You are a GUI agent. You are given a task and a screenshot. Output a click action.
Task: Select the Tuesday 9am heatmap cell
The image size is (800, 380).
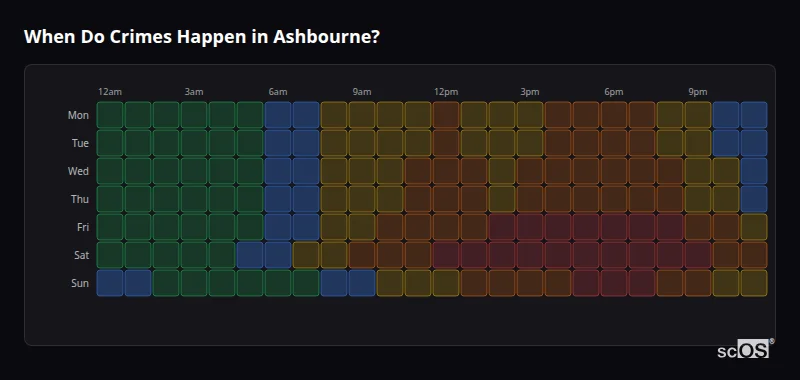[x=362, y=143]
